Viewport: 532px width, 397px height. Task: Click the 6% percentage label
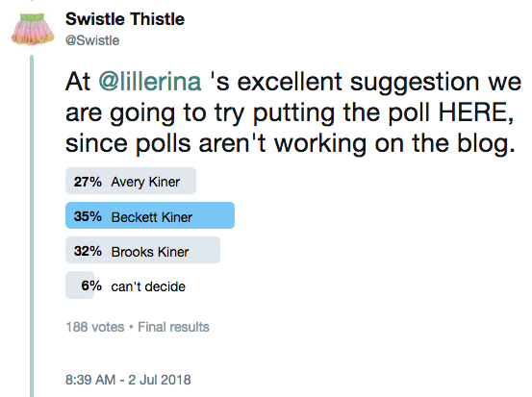click(x=91, y=285)
